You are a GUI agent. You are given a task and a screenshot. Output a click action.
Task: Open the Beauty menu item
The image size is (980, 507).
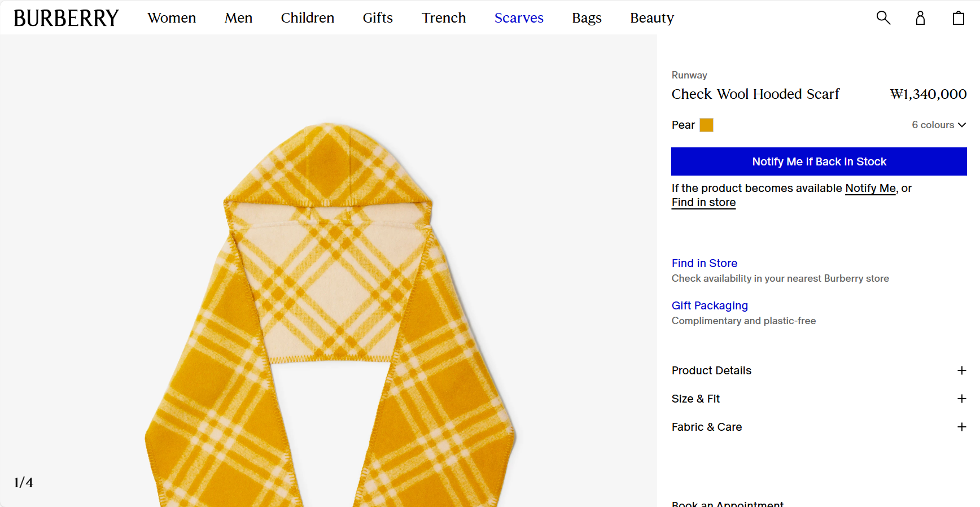[652, 18]
